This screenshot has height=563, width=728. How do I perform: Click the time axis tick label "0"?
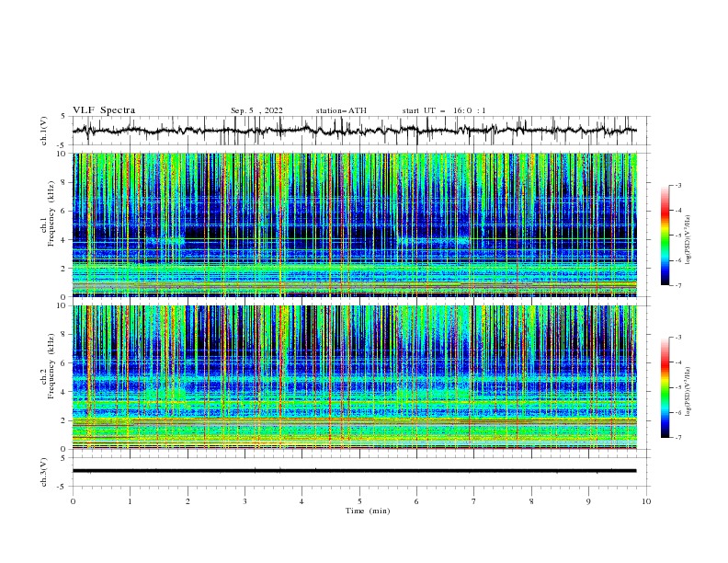tap(73, 501)
